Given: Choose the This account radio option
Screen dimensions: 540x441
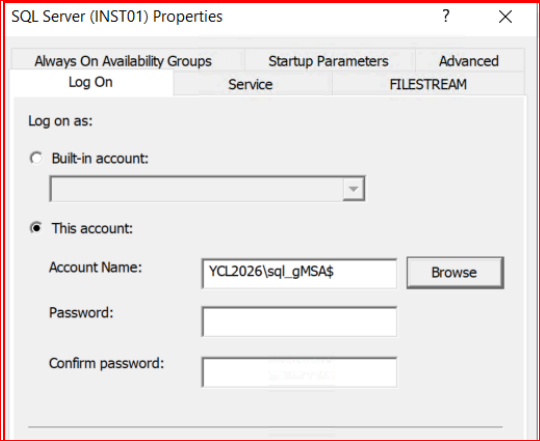Looking at the screenshot, I should (36, 228).
